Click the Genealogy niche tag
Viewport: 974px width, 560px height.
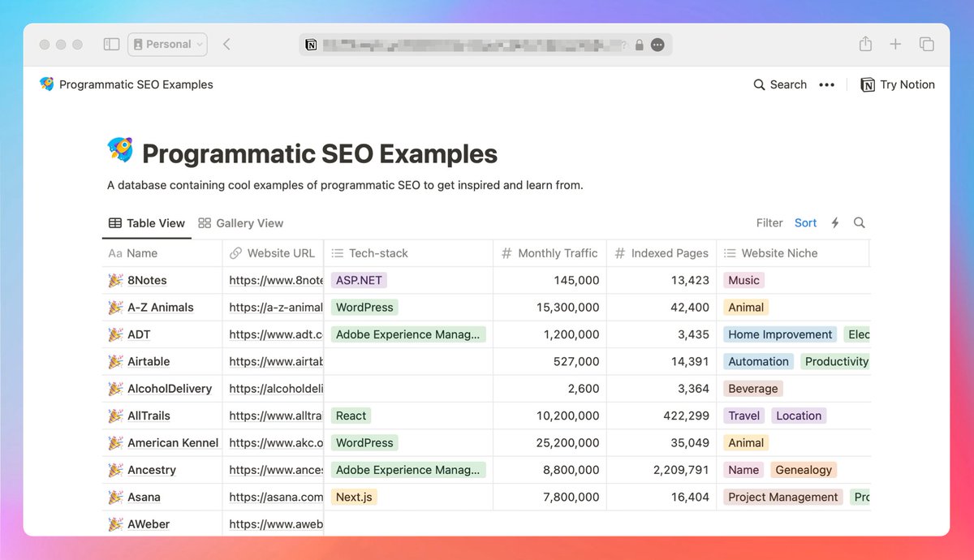pyautogui.click(x=804, y=470)
